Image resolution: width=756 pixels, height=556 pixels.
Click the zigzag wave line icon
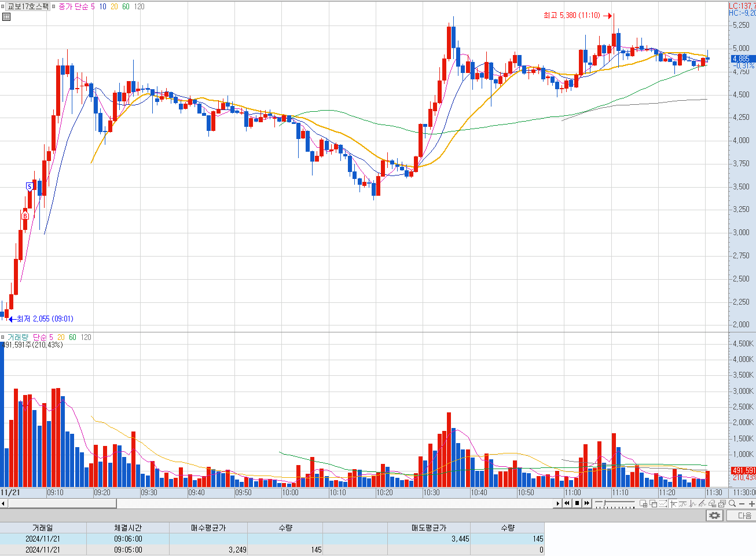pos(693,504)
